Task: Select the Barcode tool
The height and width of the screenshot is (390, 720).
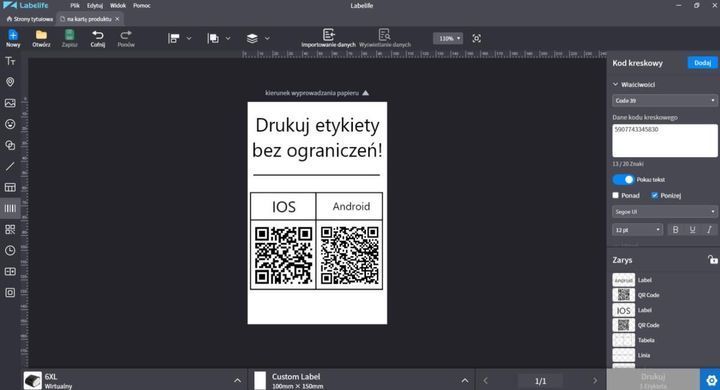Action: (x=10, y=209)
